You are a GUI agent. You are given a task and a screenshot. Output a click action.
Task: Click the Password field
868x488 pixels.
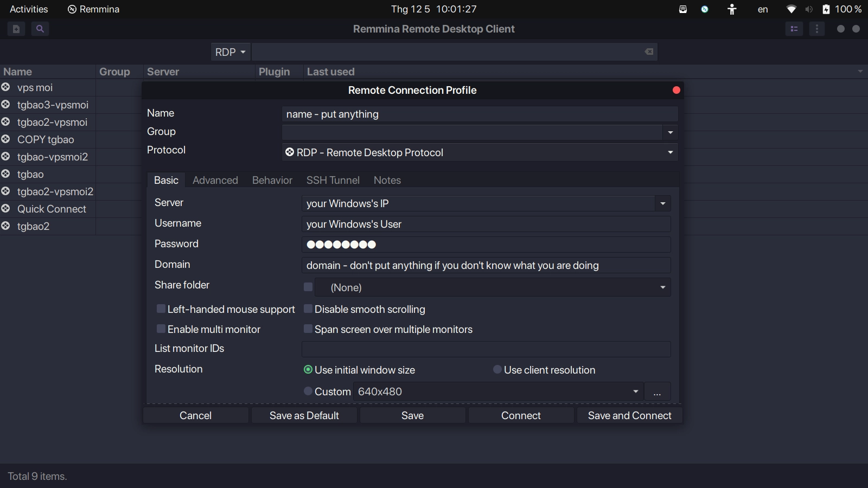[x=486, y=245]
